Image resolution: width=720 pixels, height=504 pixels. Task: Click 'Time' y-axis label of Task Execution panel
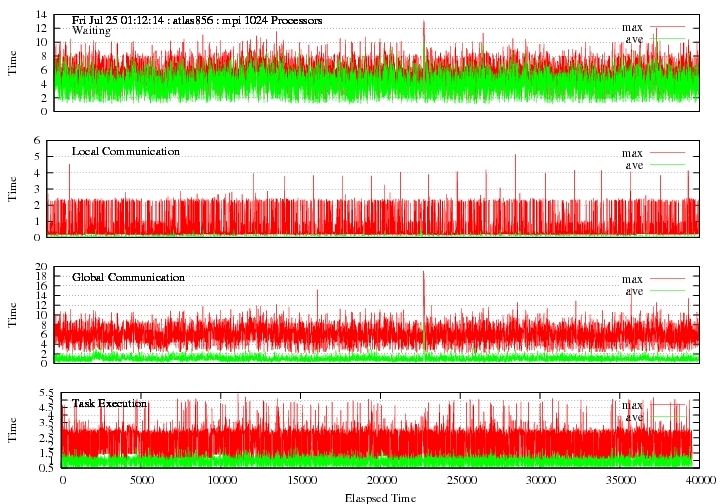click(12, 430)
